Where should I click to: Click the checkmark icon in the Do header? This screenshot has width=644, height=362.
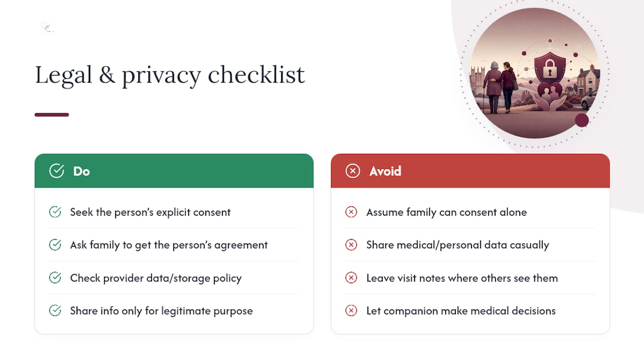tap(56, 171)
